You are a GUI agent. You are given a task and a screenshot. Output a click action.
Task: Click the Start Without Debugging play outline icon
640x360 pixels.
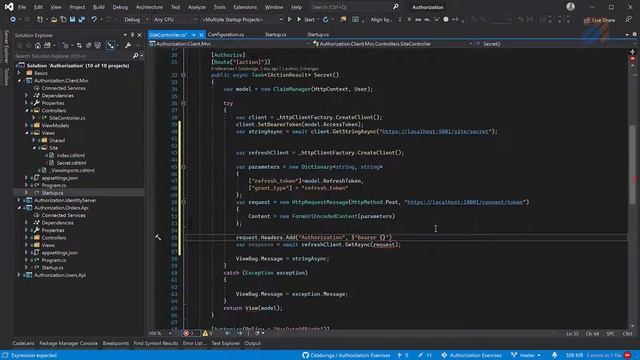click(289, 19)
